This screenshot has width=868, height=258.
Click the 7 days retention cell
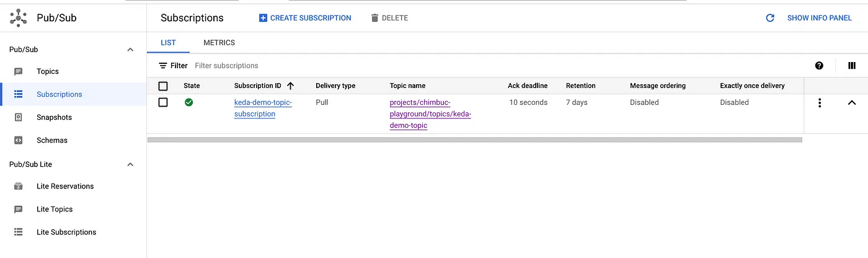pyautogui.click(x=577, y=102)
